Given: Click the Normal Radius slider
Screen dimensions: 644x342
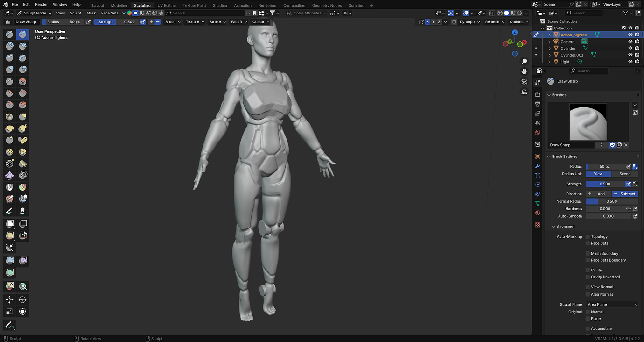Looking at the screenshot, I should coord(612,201).
